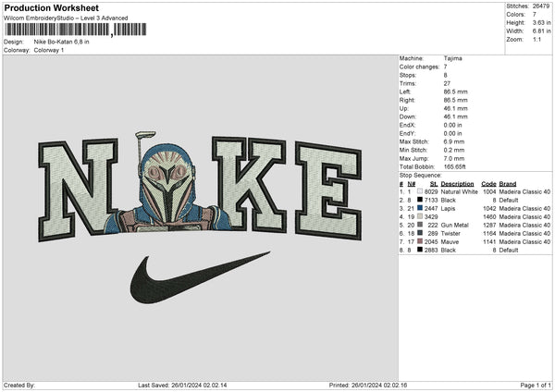The image size is (555, 392).
Task: Click the thread code '1004'
Action: click(489, 191)
